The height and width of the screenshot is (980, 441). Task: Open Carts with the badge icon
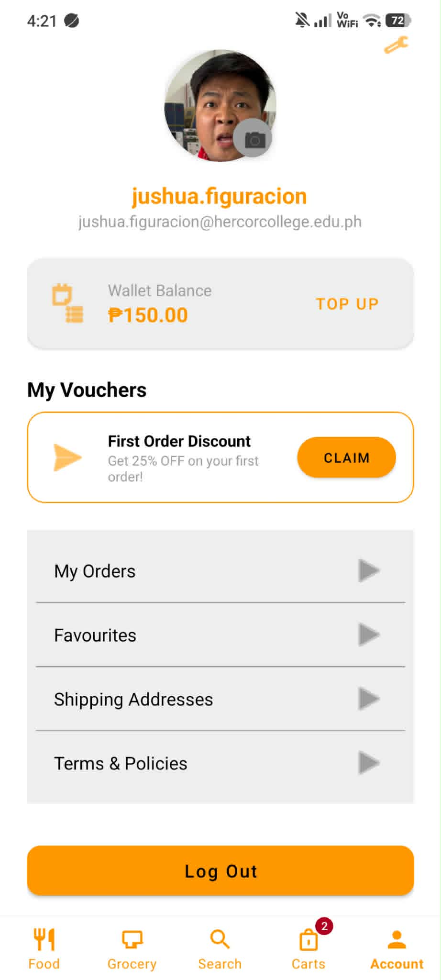coord(309,948)
